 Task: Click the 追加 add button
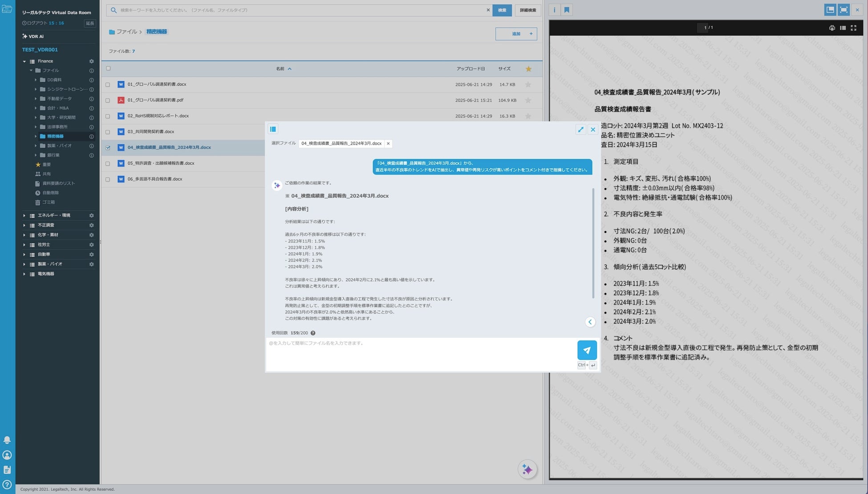516,34
